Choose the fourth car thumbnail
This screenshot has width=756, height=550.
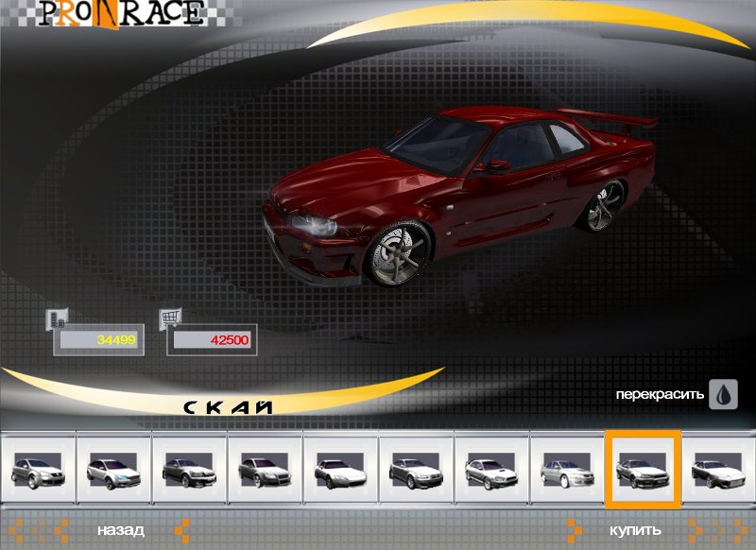264,469
